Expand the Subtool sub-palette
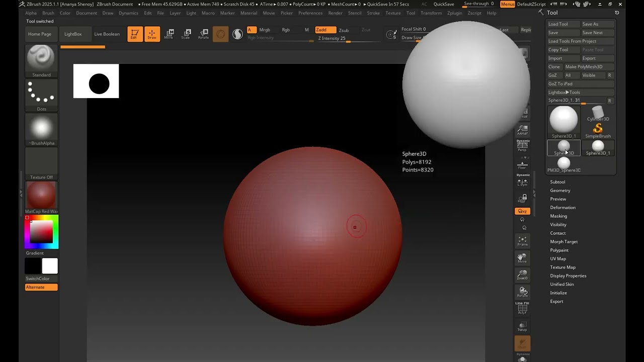 (x=557, y=182)
